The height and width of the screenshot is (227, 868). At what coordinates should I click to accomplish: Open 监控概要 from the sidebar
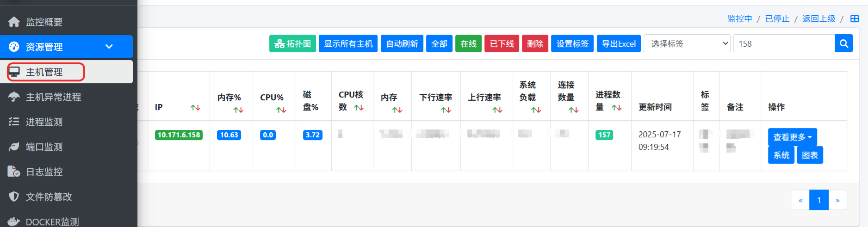click(44, 22)
